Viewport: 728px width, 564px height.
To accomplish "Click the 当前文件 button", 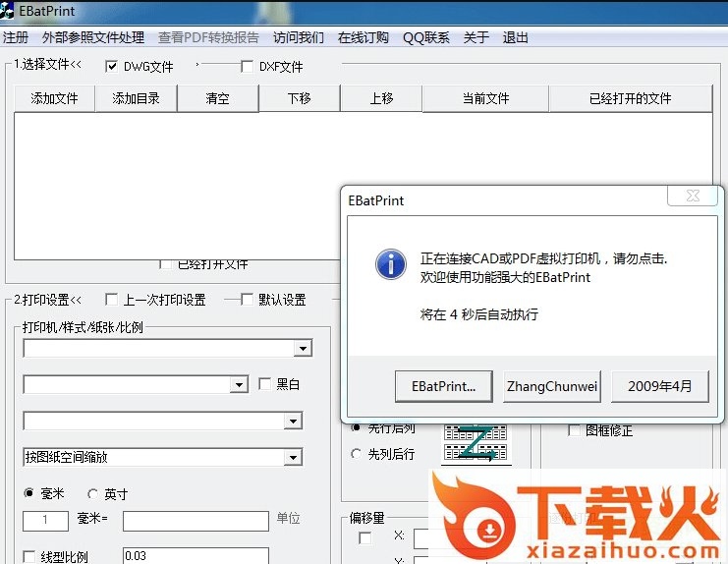I will [485, 98].
